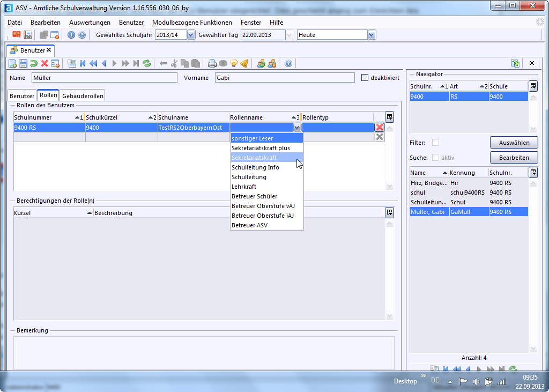Open the Fenster menu

[x=251, y=23]
